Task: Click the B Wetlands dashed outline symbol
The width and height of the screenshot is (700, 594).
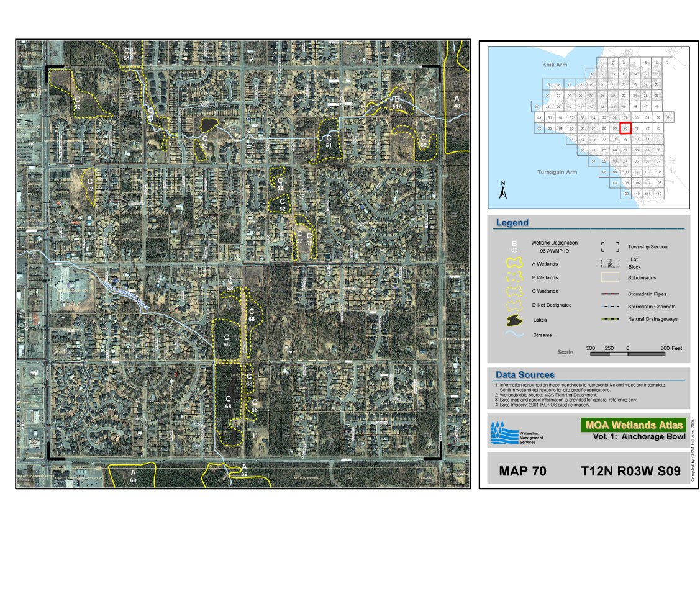Action: coord(514,277)
